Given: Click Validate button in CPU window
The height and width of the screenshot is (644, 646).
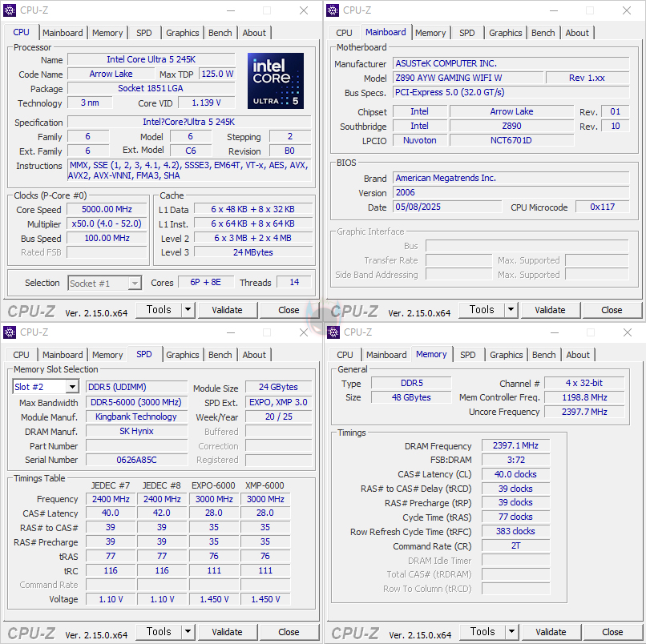Looking at the screenshot, I should click(x=227, y=310).
